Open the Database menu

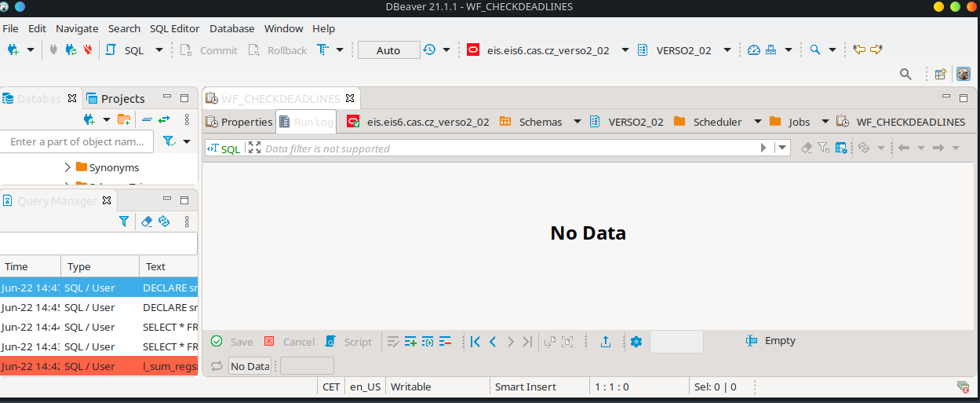click(x=232, y=28)
